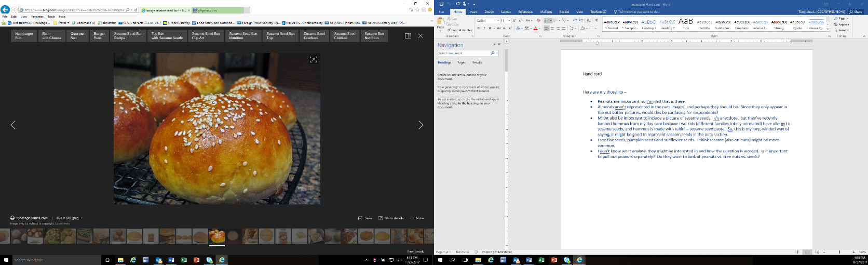Show the next image using the right arrow
This screenshot has width=868, height=265.
(x=421, y=125)
